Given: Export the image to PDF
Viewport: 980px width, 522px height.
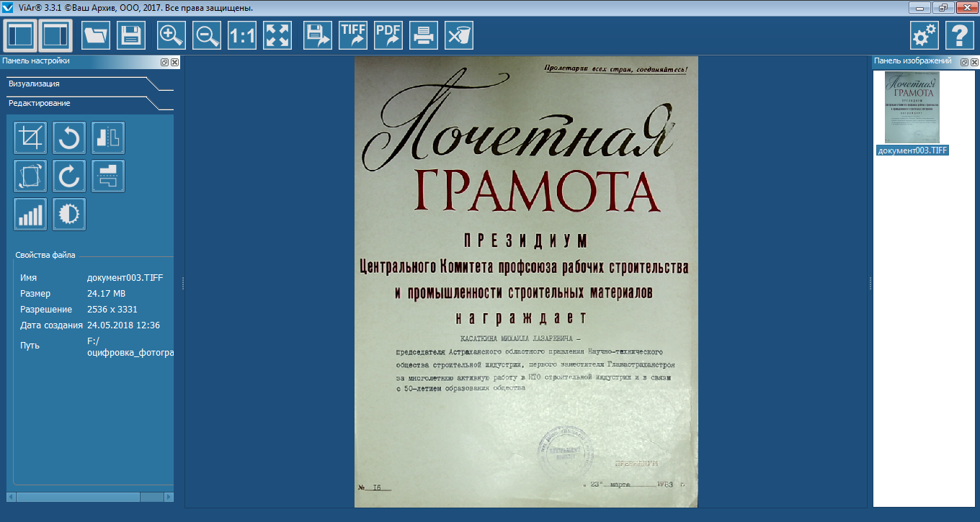Looking at the screenshot, I should click(388, 35).
